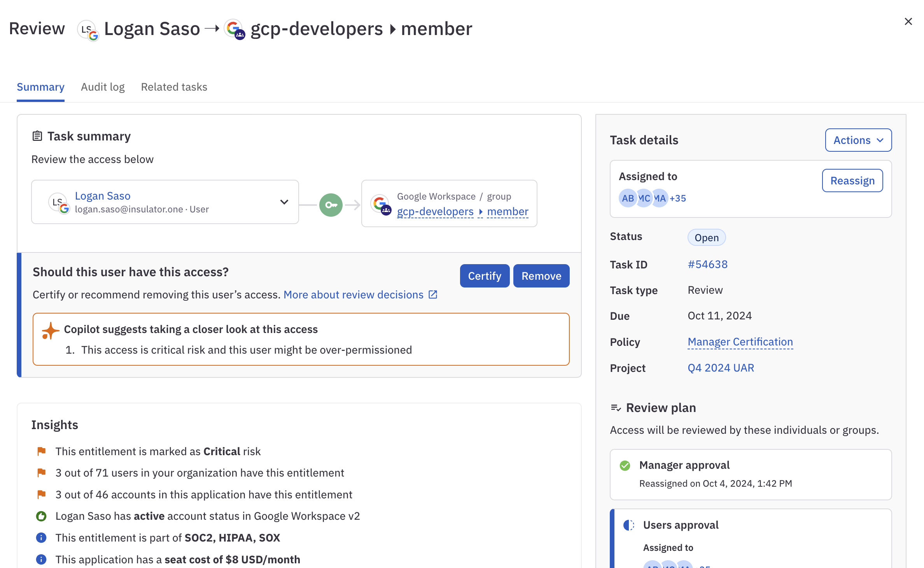
Task: Click the Copilot warning star icon
Action: 50,329
